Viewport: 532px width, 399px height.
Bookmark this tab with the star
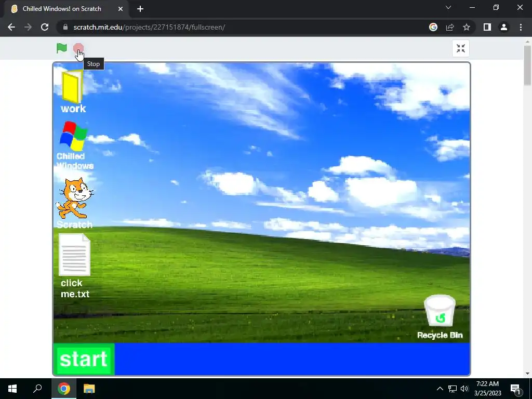click(467, 27)
